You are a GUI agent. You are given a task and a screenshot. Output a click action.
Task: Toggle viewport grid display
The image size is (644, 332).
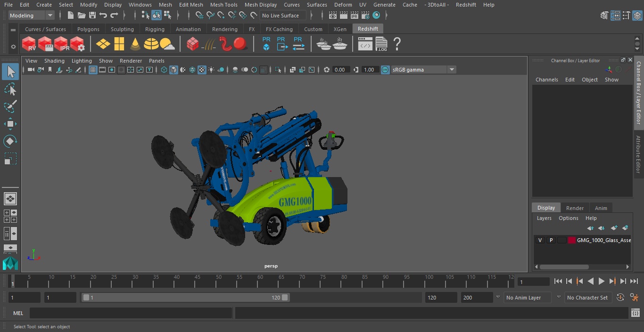[93, 70]
